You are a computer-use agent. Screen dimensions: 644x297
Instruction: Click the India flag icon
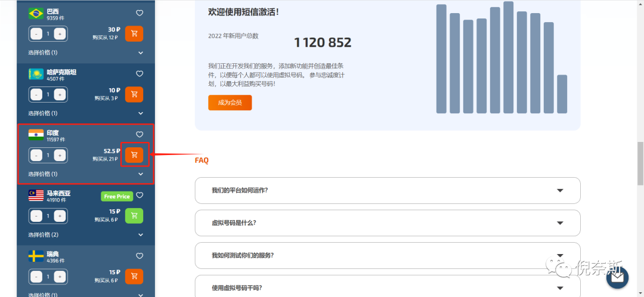pyautogui.click(x=36, y=135)
